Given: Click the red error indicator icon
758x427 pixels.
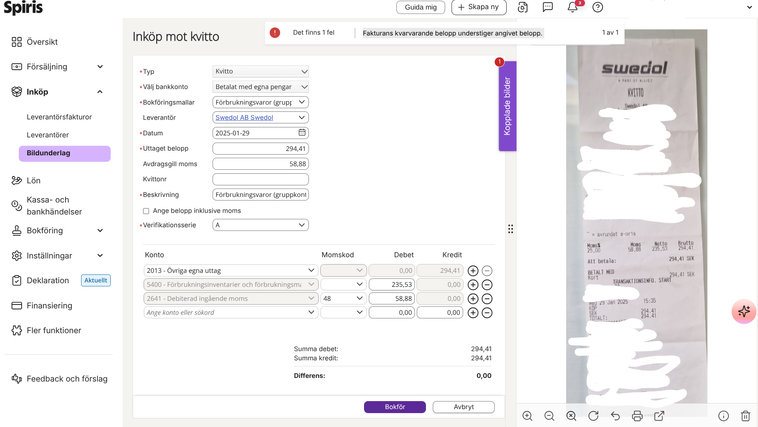Looking at the screenshot, I should [x=275, y=32].
